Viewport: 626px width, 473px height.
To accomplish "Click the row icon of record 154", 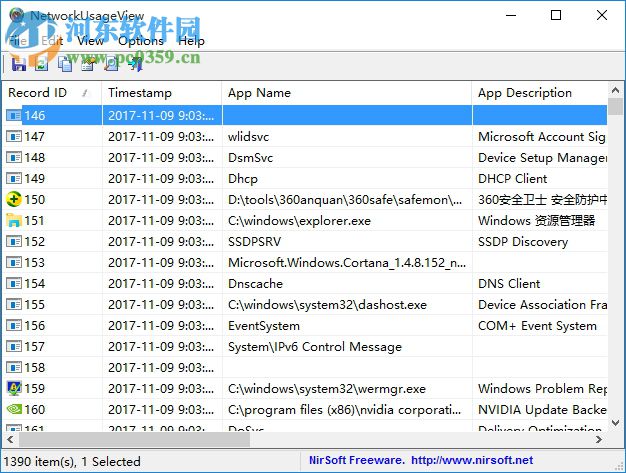I will pos(14,284).
